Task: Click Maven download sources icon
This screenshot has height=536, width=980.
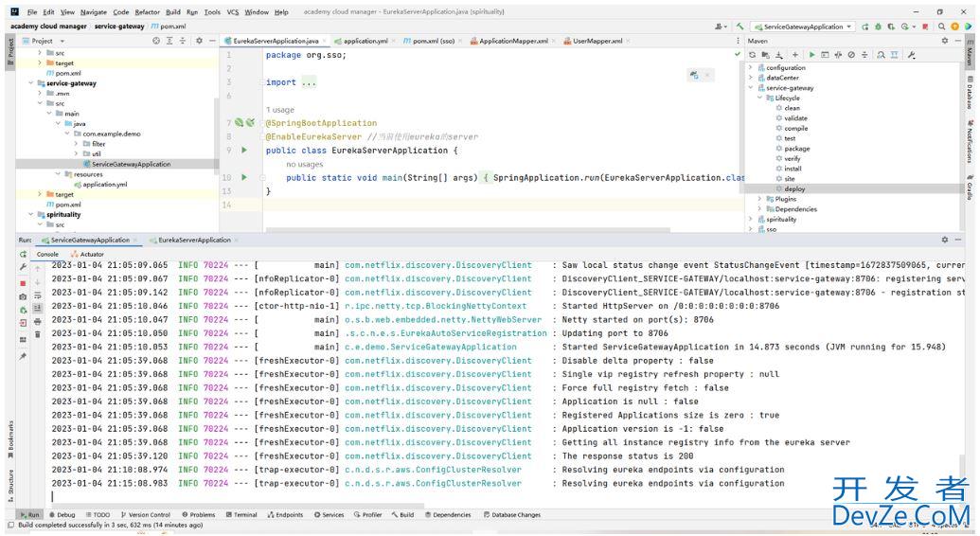Action: 778,55
